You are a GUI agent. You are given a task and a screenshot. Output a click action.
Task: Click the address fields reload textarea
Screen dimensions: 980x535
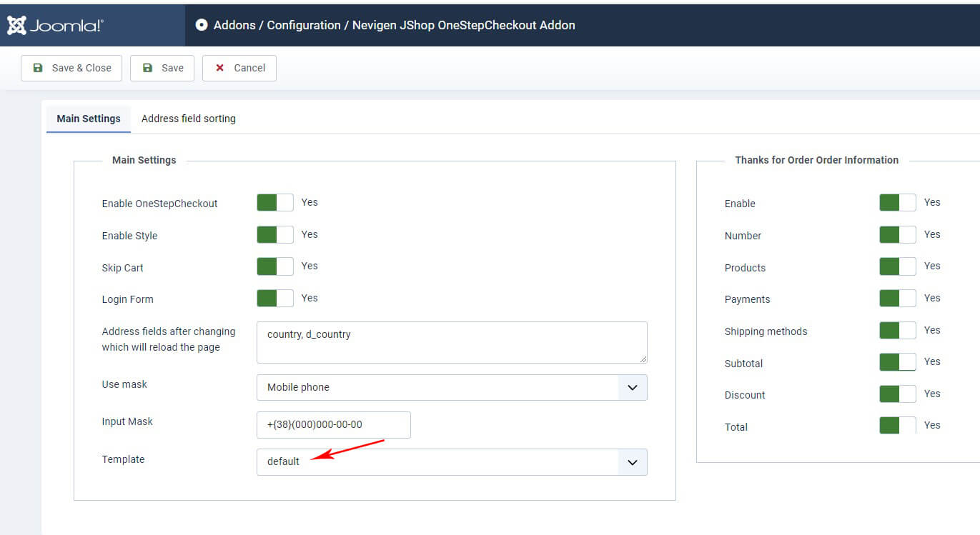(452, 342)
